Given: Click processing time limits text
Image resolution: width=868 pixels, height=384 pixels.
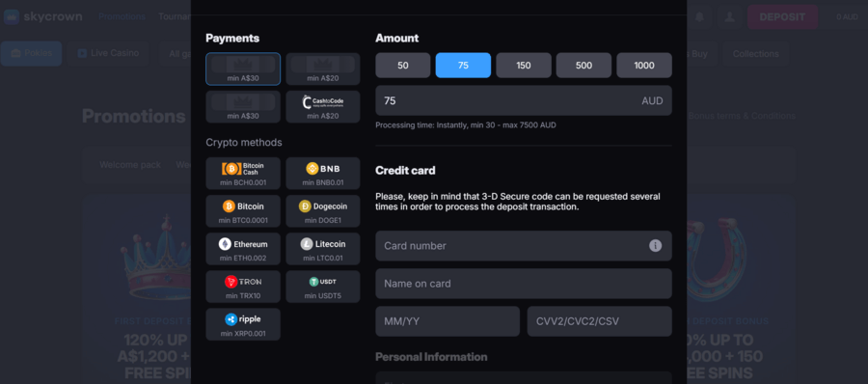Looking at the screenshot, I should point(466,125).
